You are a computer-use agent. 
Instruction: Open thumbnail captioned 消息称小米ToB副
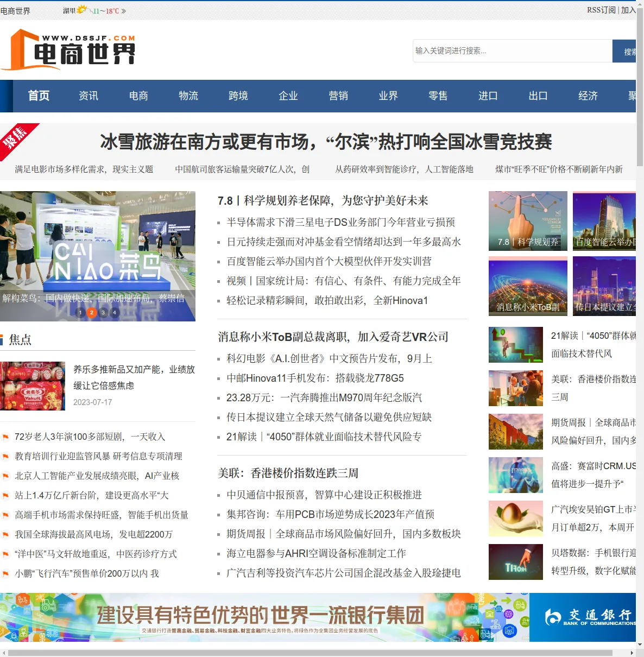coord(528,286)
